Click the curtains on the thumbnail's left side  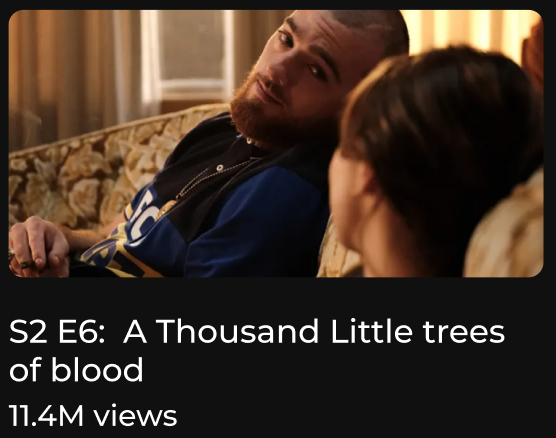[x=71, y=71]
